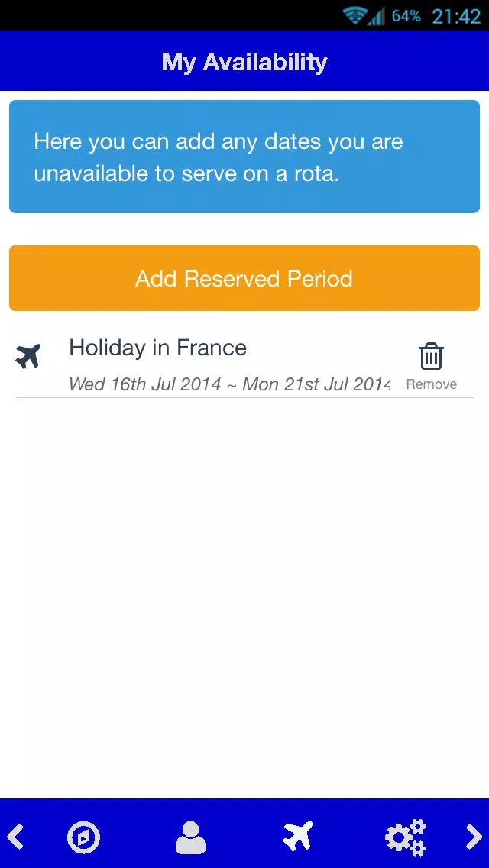Click the Wed 16th Jul 2014 date range
Image resolution: width=489 pixels, height=868 pixels.
click(229, 384)
